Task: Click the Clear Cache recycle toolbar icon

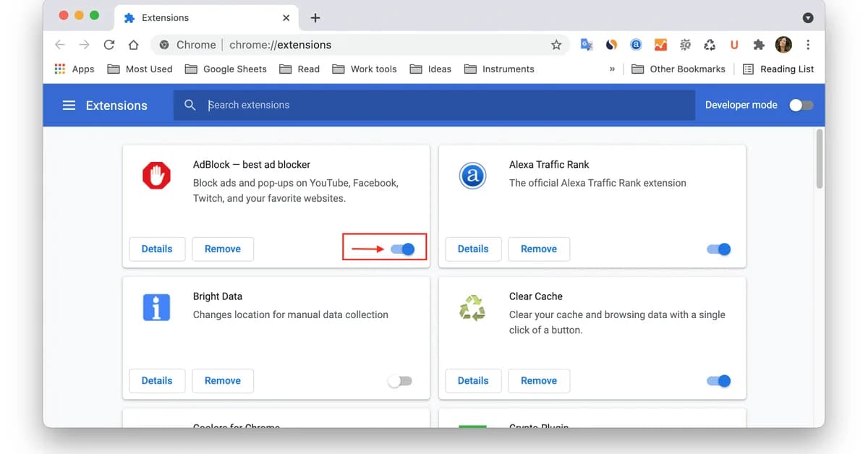Action: coord(710,45)
